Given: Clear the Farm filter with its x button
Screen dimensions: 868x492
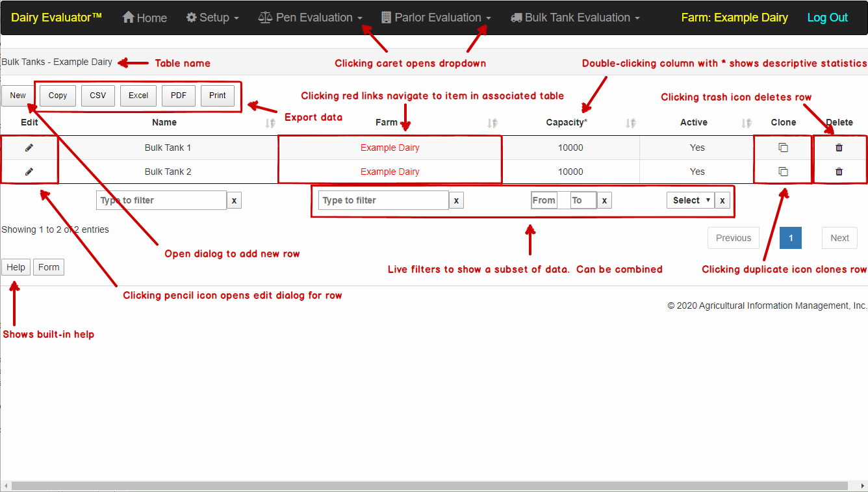Looking at the screenshot, I should pos(456,200).
